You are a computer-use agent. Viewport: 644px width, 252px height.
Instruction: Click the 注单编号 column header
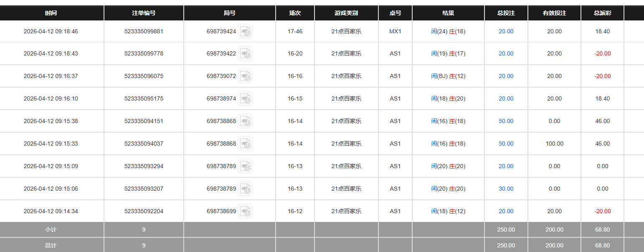coord(144,13)
